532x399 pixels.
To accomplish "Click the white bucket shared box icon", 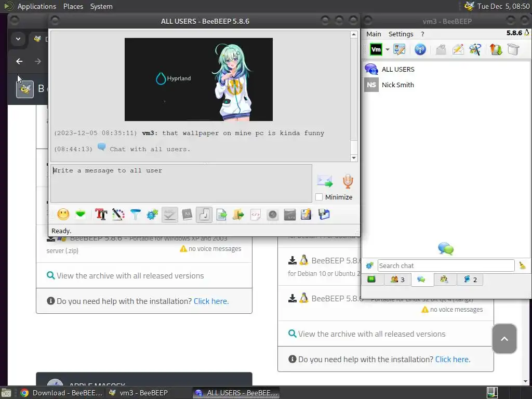I will 513,49.
